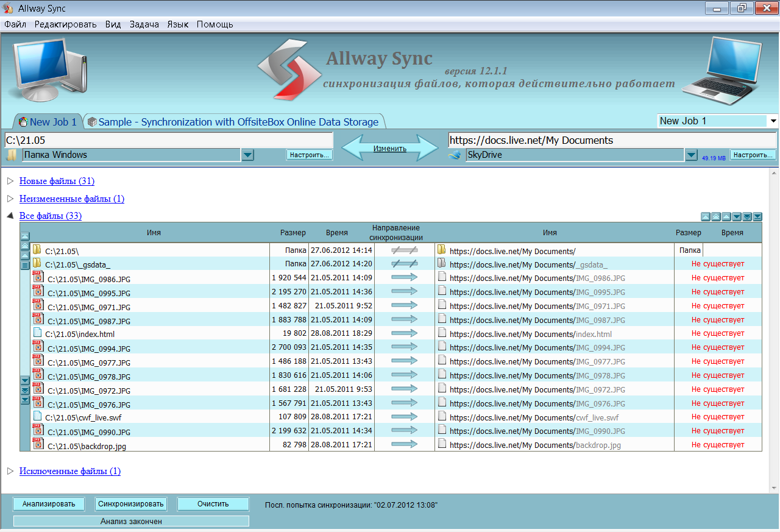Click the double-up page button in the vertical strip left of the file list
780x532 pixels.
coord(25,246)
